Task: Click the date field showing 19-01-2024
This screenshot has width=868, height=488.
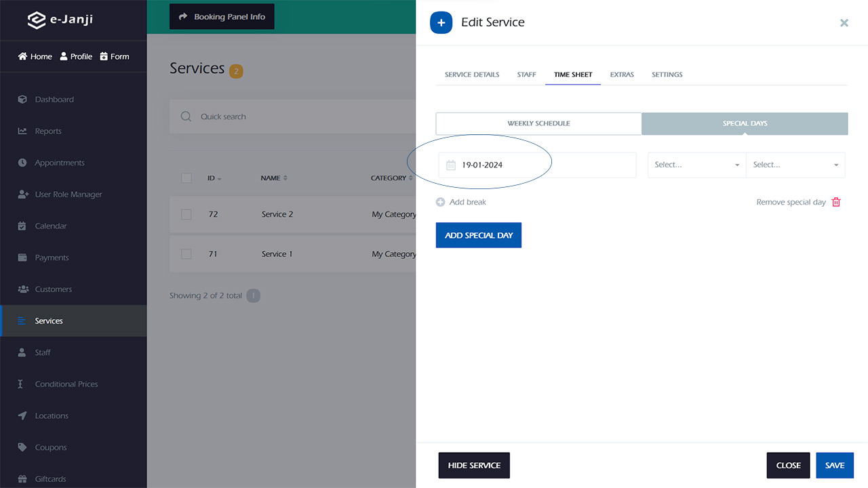Action: pos(538,165)
